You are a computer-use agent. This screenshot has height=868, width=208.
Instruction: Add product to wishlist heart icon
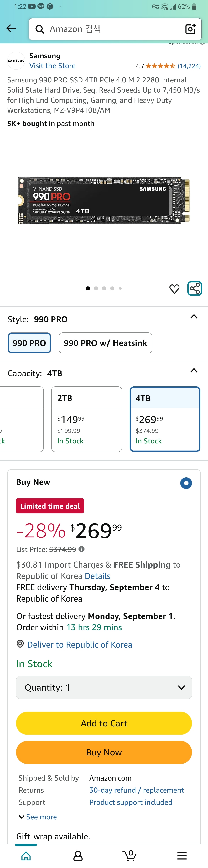coord(174,289)
